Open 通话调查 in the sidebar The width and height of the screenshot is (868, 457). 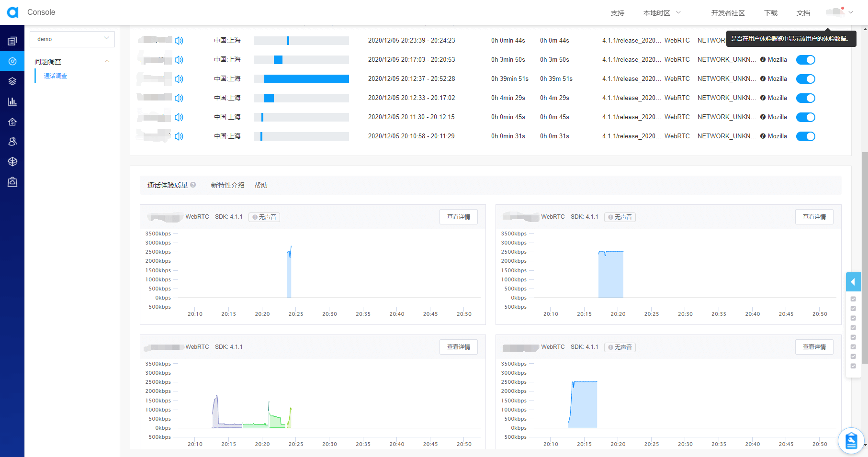(x=56, y=76)
